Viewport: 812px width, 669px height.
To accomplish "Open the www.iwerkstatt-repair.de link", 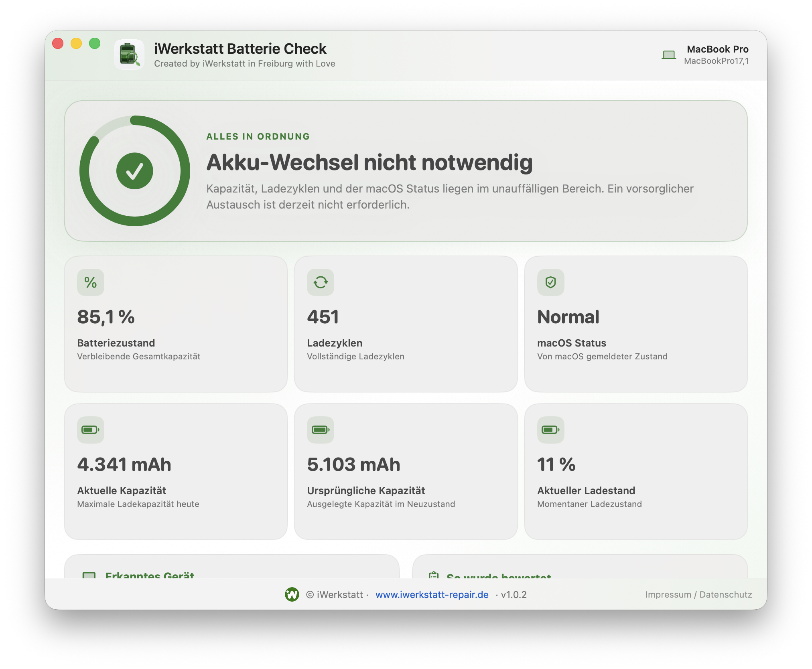I will (432, 594).
